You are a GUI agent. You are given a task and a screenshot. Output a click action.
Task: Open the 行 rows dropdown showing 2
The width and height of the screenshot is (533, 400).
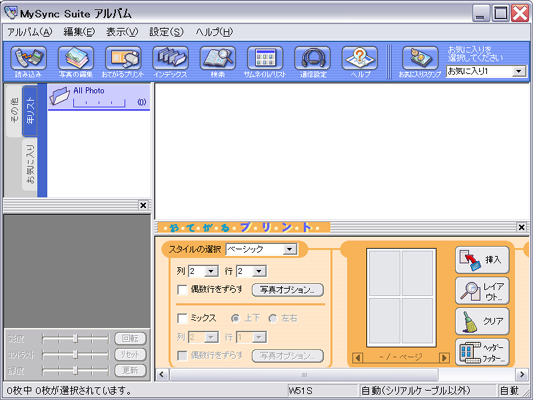(x=251, y=271)
